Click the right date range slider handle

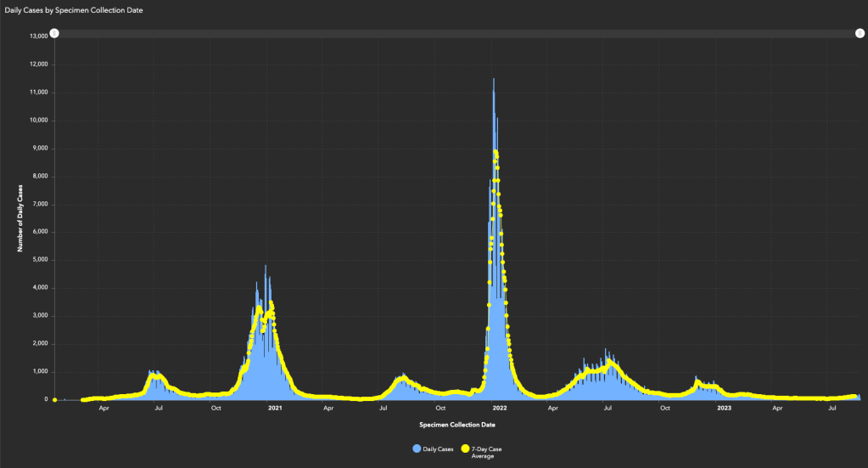pos(860,33)
